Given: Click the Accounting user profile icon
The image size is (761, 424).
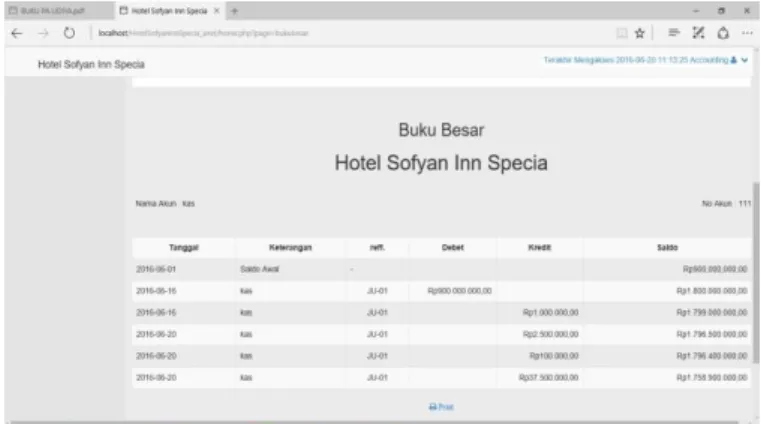Looking at the screenshot, I should point(733,60).
